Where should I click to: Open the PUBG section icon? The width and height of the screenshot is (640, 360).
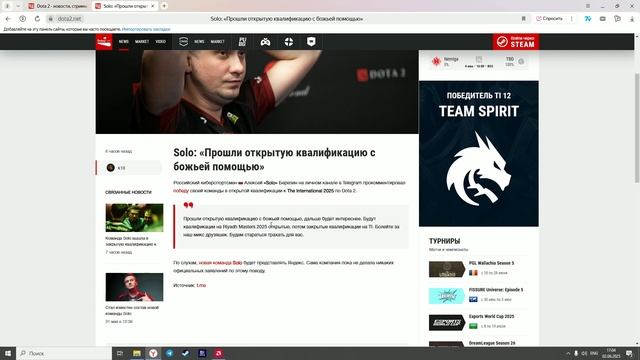point(242,42)
